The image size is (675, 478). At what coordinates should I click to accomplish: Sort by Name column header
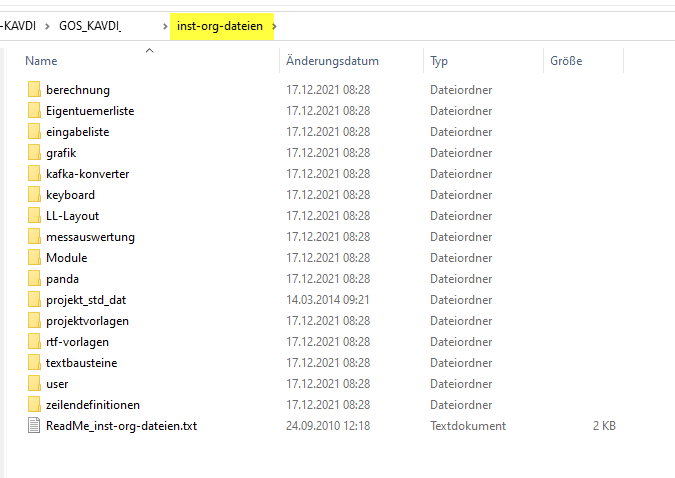pos(41,61)
